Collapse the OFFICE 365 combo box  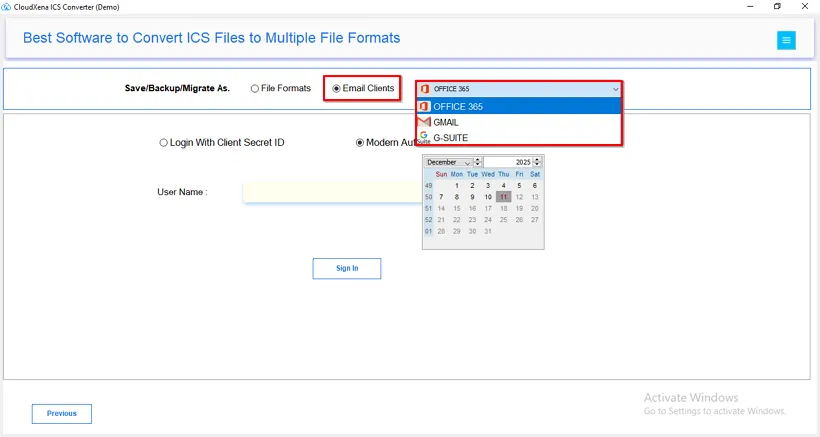click(616, 89)
